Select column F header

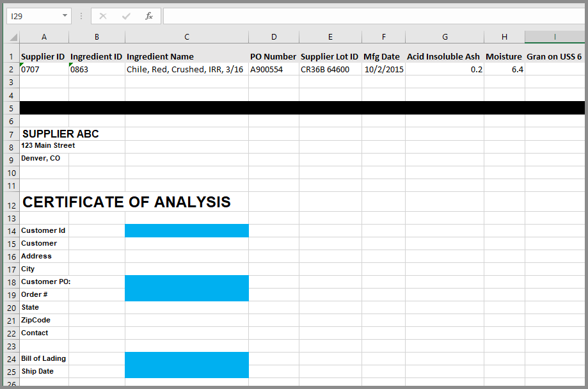tap(384, 36)
